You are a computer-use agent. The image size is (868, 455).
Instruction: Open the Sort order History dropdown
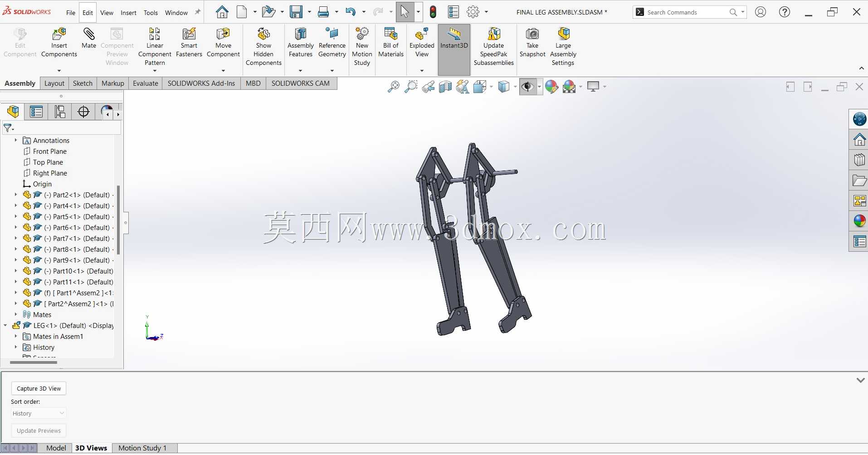point(39,413)
